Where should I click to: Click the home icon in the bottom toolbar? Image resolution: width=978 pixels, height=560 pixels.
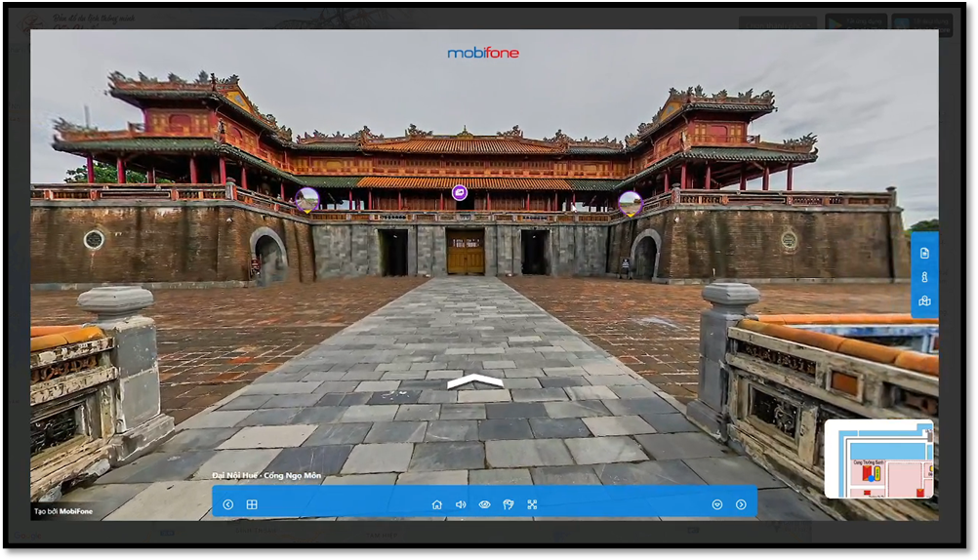[436, 504]
